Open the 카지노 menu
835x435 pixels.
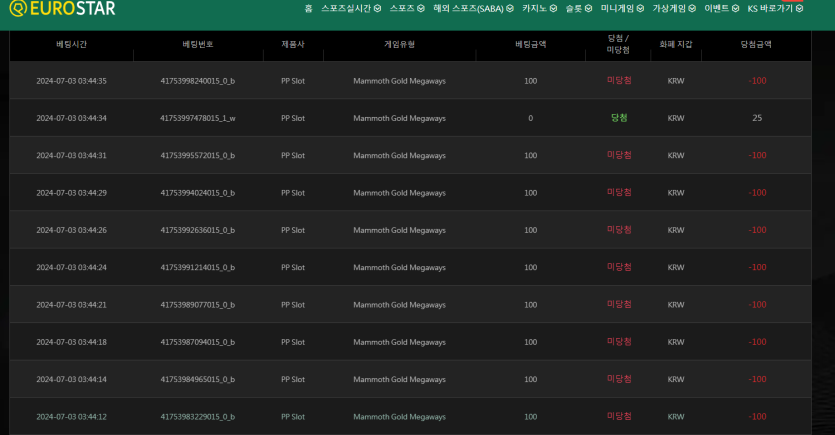click(x=535, y=9)
